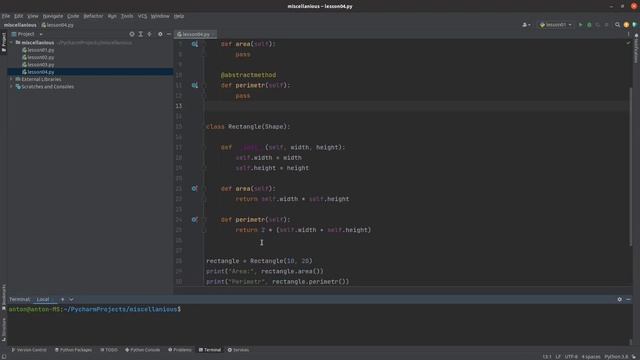Open the Structure tool stripe button
The image size is (640, 360).
coord(4,330)
